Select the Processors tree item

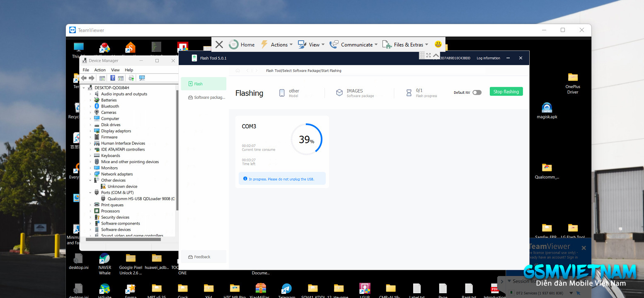pos(107,211)
